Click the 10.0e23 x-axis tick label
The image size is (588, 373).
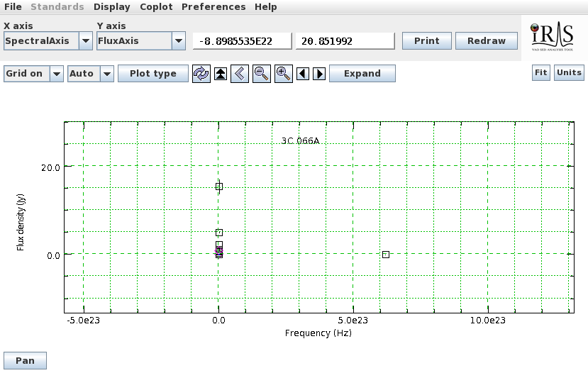488,321
